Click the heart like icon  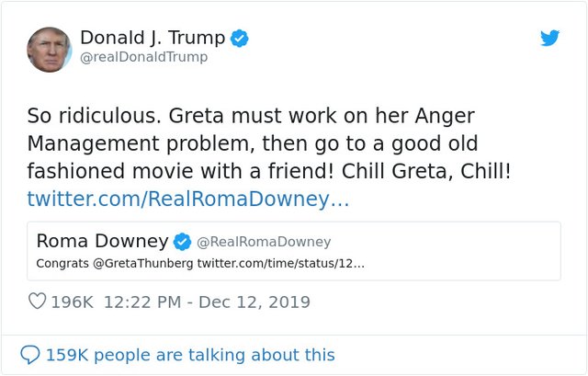pyautogui.click(x=38, y=302)
